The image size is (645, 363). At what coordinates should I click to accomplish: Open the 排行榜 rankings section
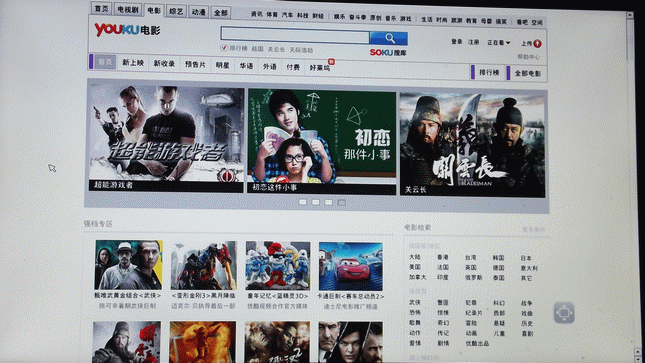click(489, 72)
